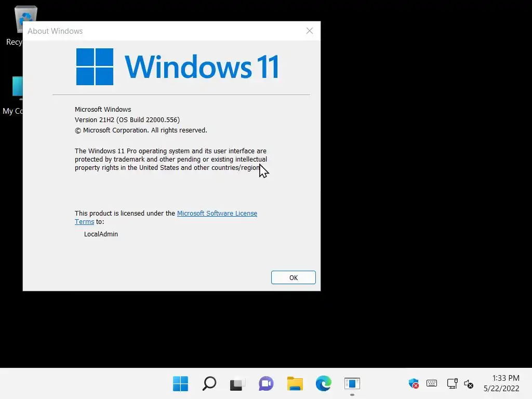Launch Microsoft Edge from taskbar
Image resolution: width=532 pixels, height=399 pixels.
point(323,384)
